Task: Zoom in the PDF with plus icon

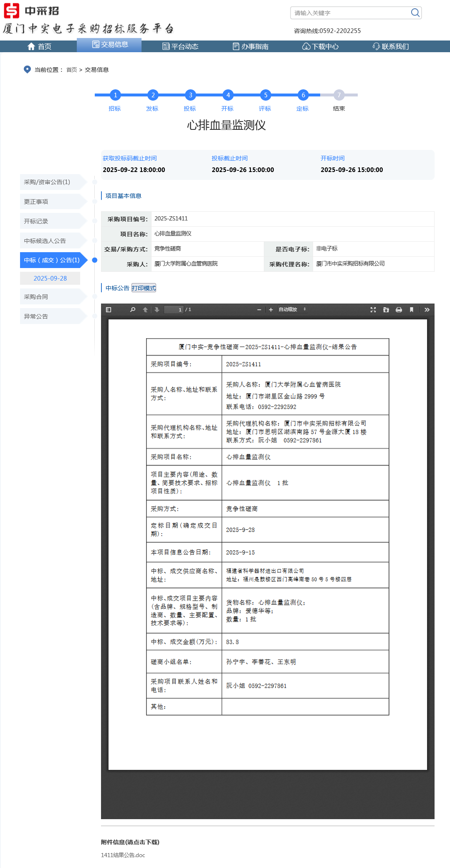Action: 271,310
